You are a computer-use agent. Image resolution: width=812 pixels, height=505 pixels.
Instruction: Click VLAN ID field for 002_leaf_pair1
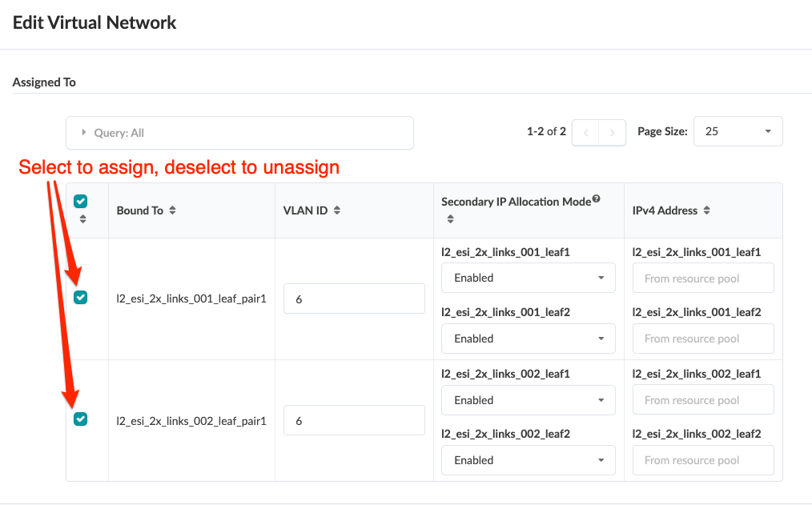(x=353, y=420)
